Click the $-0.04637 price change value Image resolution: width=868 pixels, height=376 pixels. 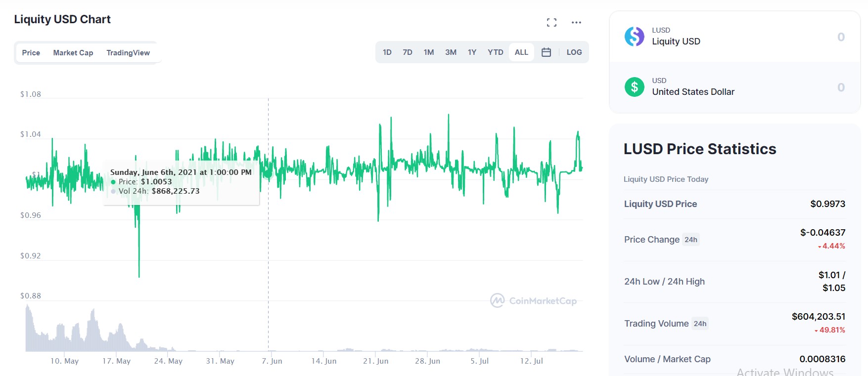pyautogui.click(x=823, y=233)
